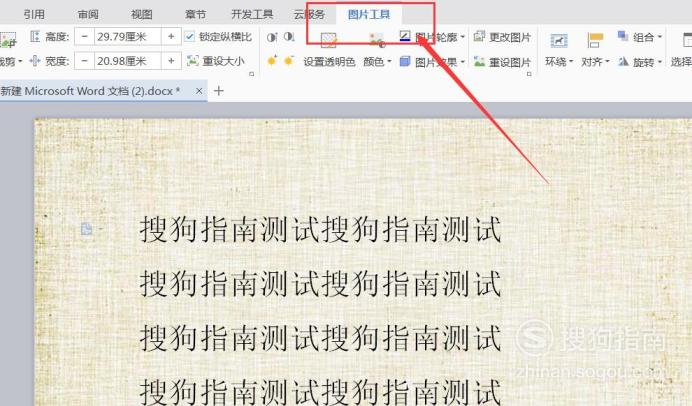
Task: Click the small page marker icon in the document margin
Action: click(x=86, y=229)
